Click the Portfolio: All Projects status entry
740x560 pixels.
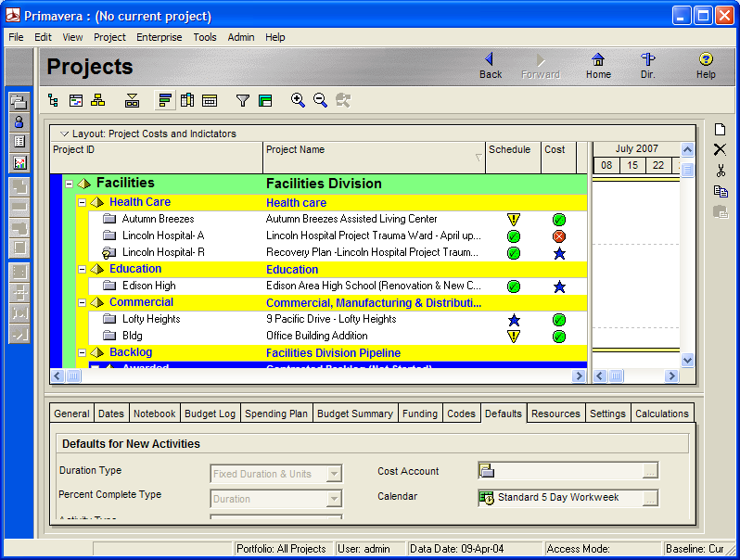click(281, 549)
